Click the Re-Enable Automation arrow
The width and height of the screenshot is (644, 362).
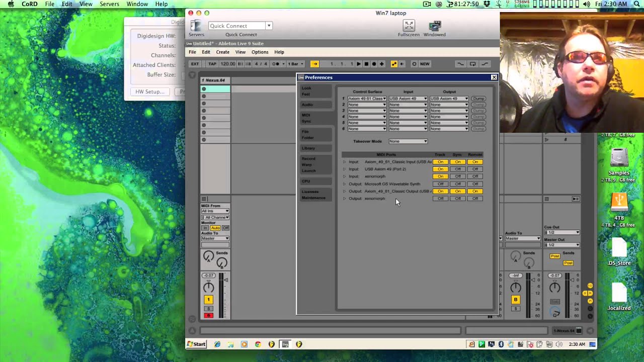pyautogui.click(x=402, y=64)
